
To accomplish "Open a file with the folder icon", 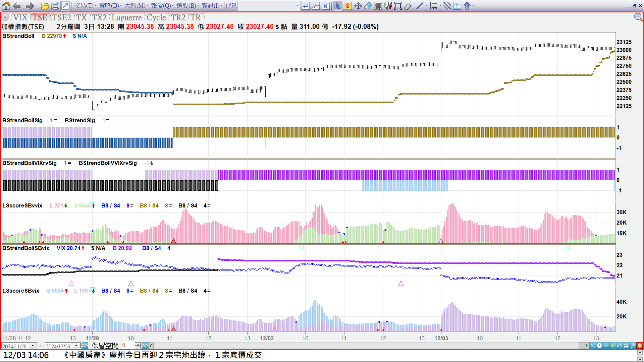I will pos(45,6).
